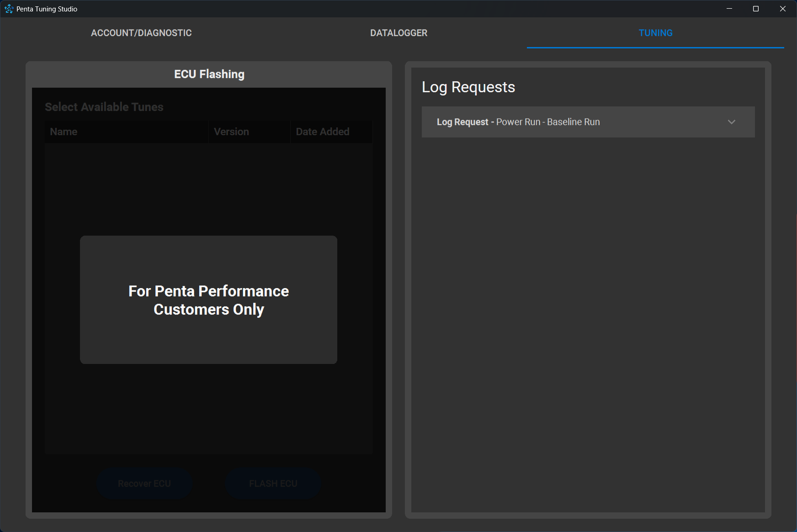Click the Penta Tuning Studio app icon
Viewport: 797px width, 532px height.
coord(9,9)
